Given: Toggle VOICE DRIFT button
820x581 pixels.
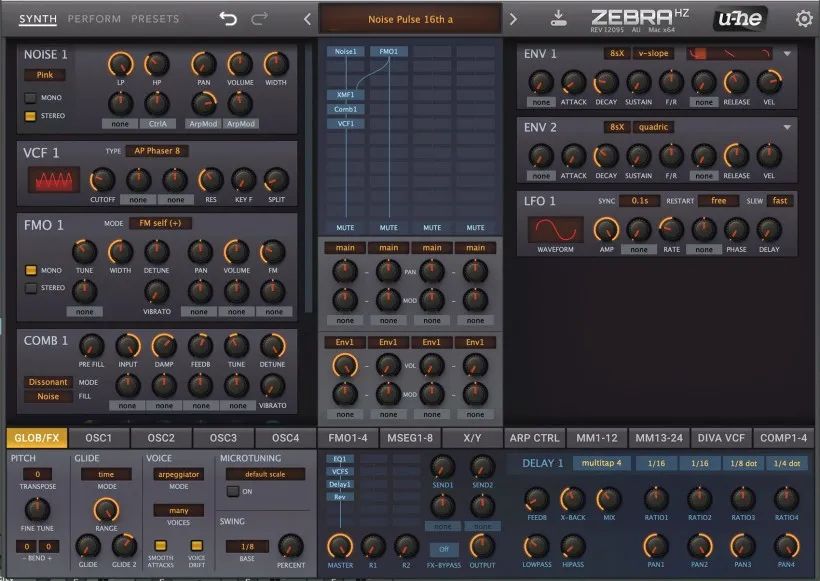Looking at the screenshot, I should pos(197,545).
